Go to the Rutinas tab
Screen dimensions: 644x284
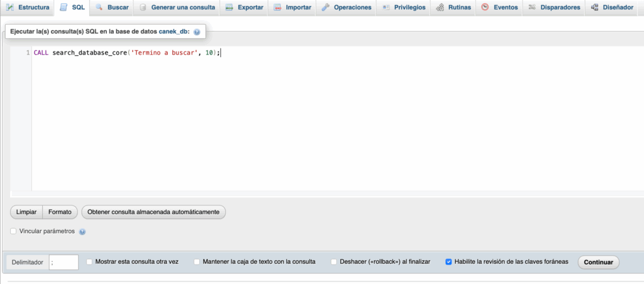click(x=453, y=8)
